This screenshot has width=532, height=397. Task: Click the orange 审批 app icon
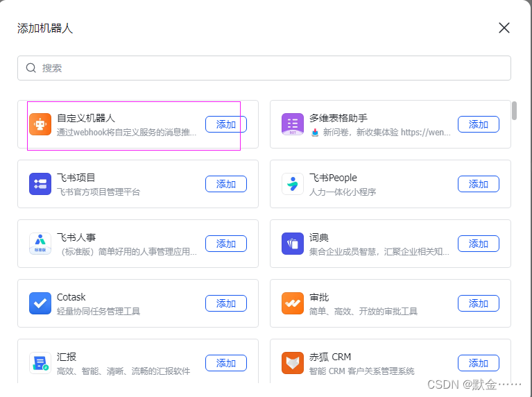click(x=293, y=303)
